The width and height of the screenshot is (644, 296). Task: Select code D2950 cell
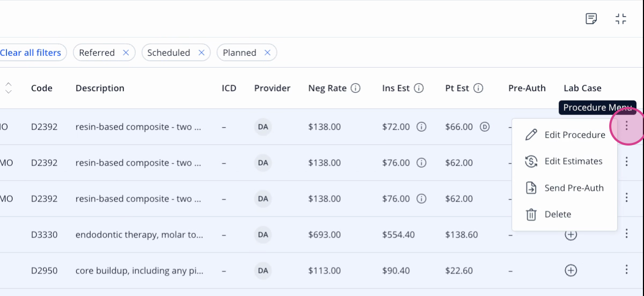pos(44,271)
